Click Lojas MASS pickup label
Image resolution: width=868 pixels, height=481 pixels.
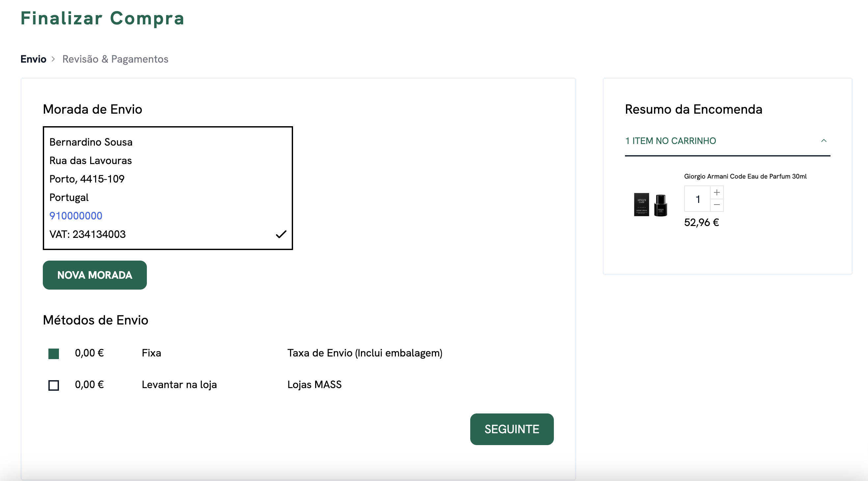click(314, 384)
